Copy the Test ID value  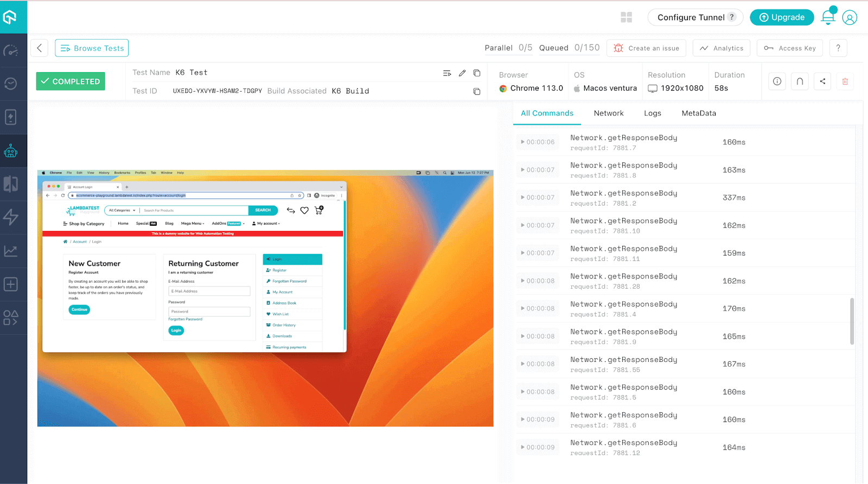477,91
